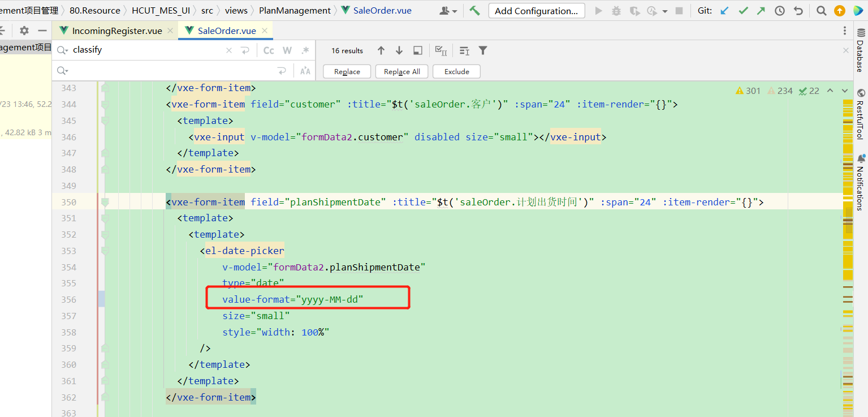
Task: Toggle Regex (.*) search option
Action: pos(305,50)
